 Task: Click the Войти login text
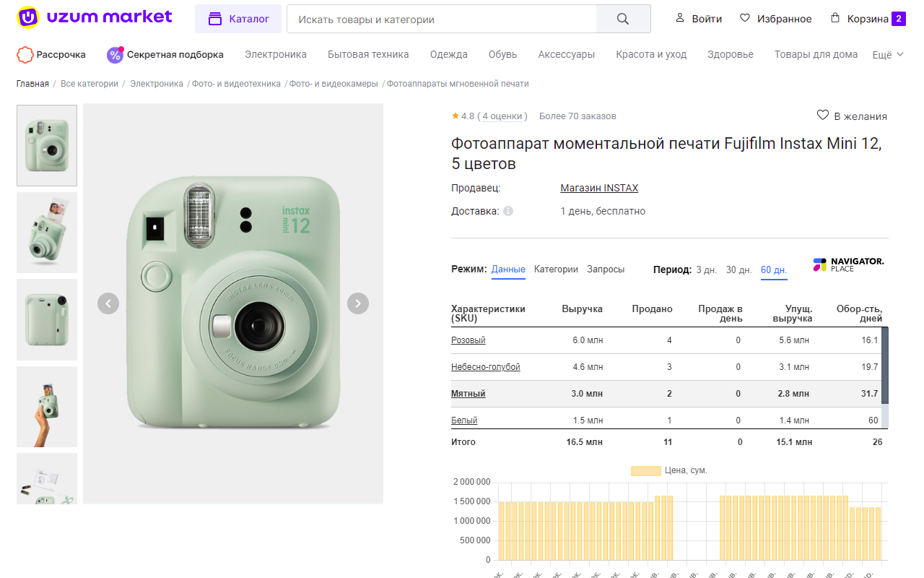[x=707, y=19]
